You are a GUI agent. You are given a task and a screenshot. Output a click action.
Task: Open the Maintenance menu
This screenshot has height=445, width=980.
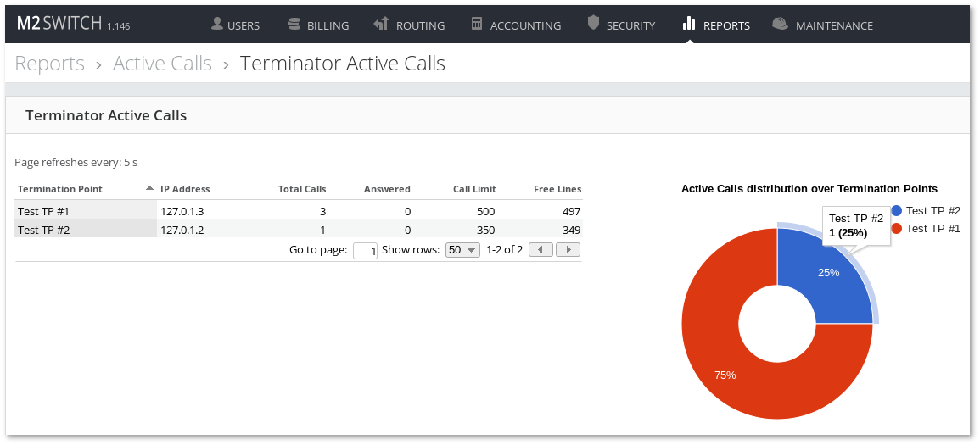click(x=833, y=25)
